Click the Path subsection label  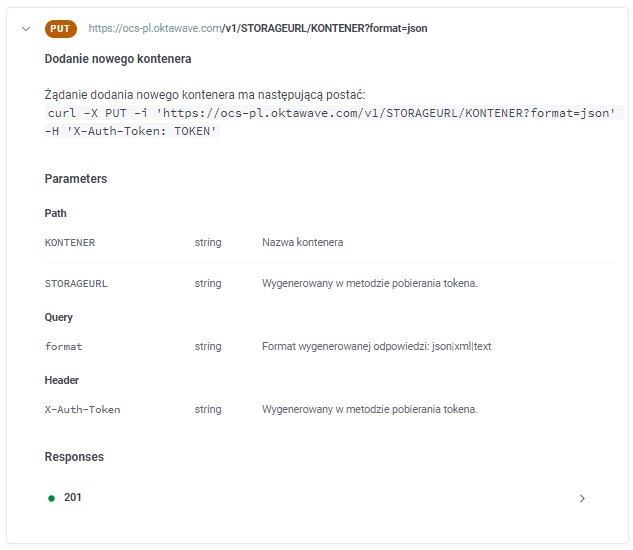click(x=55, y=213)
